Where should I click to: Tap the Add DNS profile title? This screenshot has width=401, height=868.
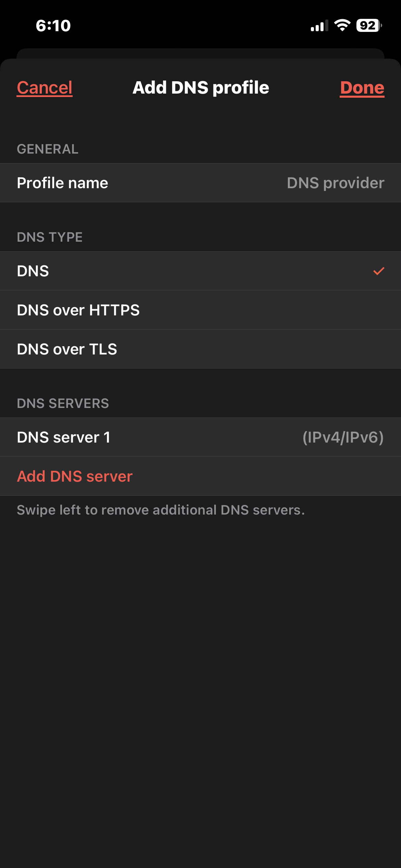tap(201, 87)
